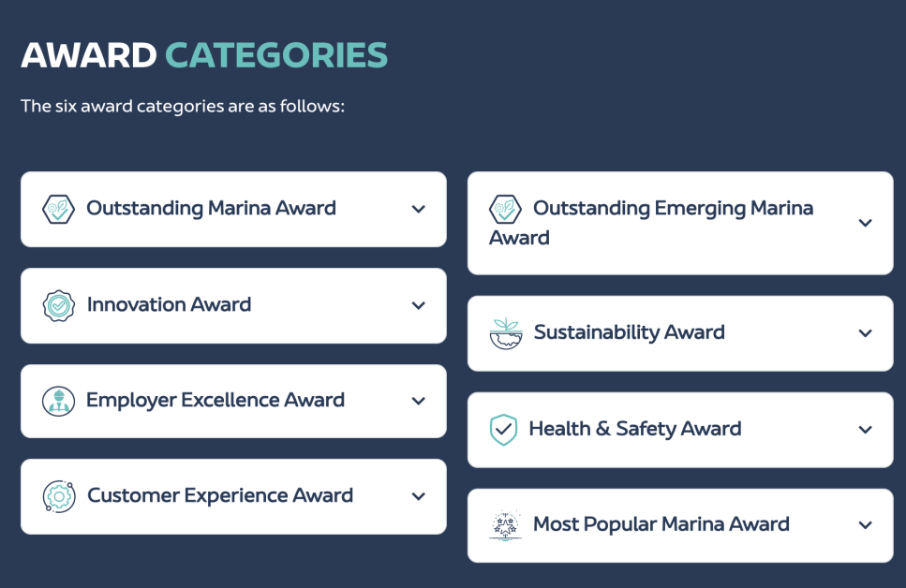Open Health & Safety Award chevron
The height and width of the screenshot is (588, 906).
tap(866, 430)
